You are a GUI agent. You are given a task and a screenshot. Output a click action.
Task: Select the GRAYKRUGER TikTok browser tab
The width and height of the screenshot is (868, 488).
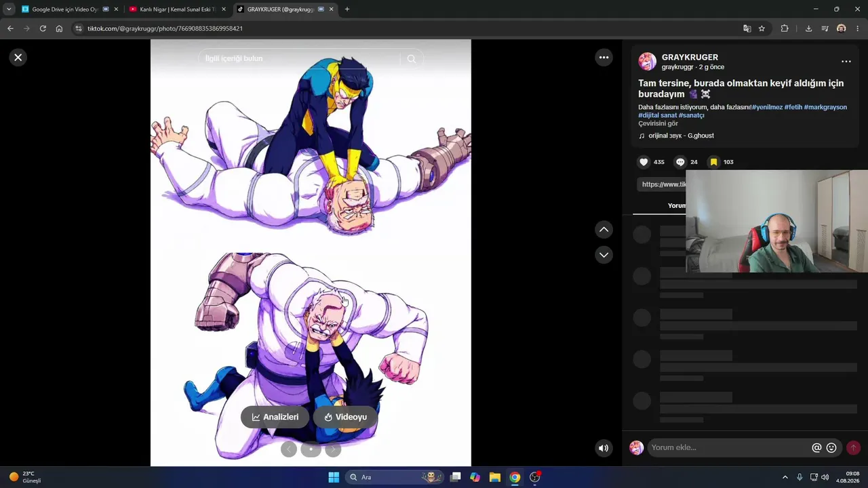[x=281, y=9]
